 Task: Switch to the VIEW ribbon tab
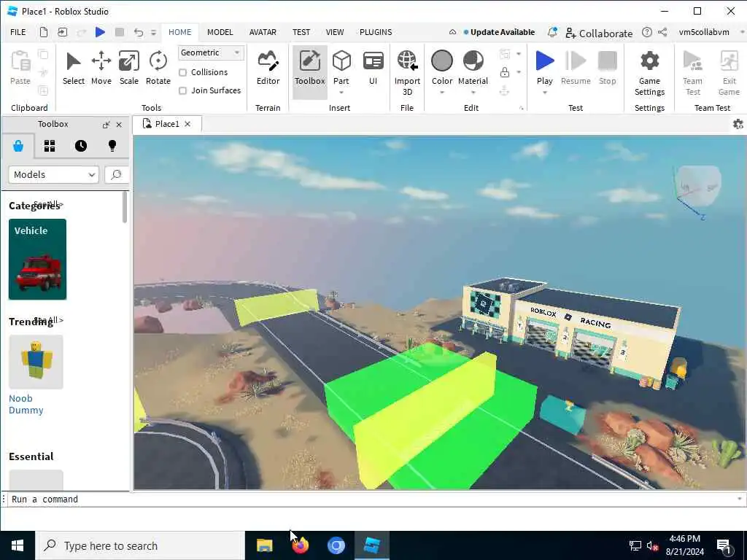[334, 32]
